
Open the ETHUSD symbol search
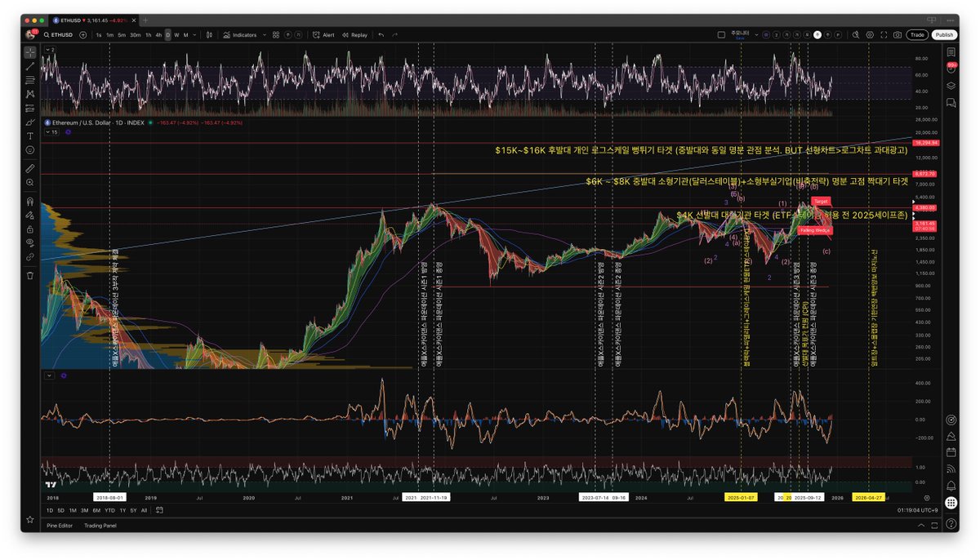(x=58, y=35)
